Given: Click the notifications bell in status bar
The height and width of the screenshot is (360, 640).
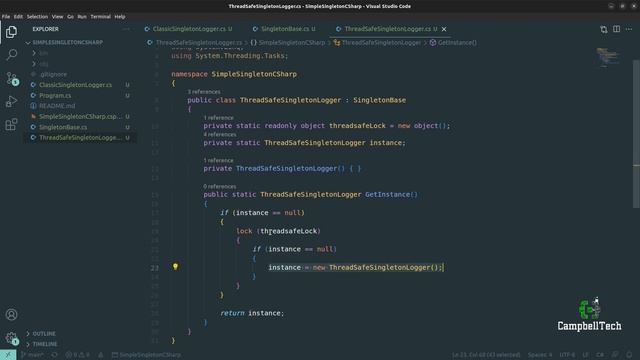Looking at the screenshot, I should (629, 355).
